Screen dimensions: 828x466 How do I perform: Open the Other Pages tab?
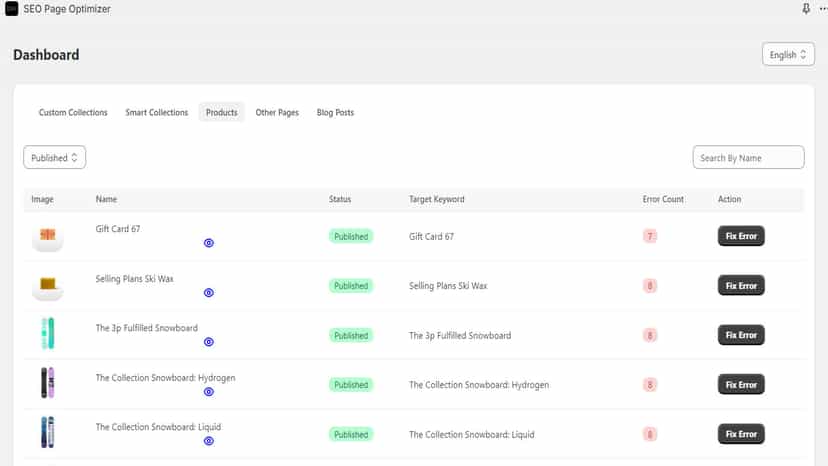[277, 113]
